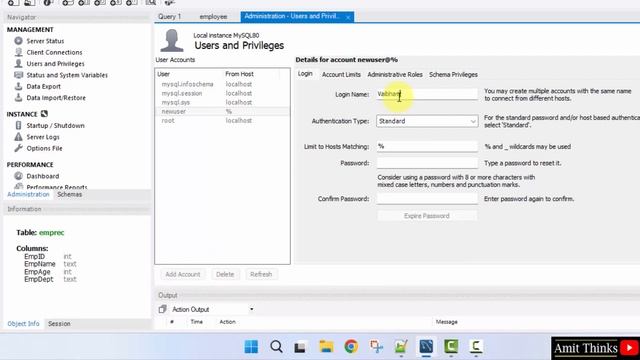
Task: Select root user account row
Action: (222, 121)
